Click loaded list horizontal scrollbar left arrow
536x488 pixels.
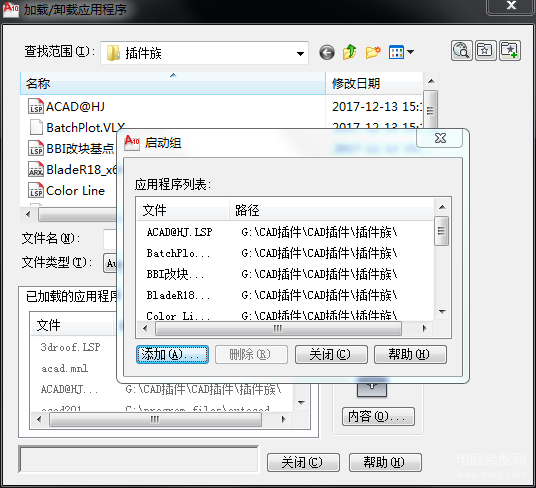pos(39,419)
